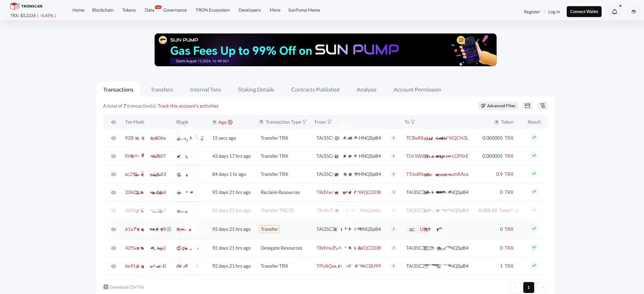Click the Download CSV File icon
Viewport: 644px width, 294px height.
106,287
